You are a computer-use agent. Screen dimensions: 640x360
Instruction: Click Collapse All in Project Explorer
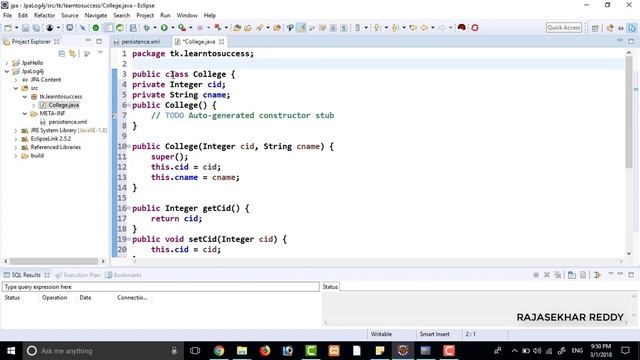(x=62, y=53)
